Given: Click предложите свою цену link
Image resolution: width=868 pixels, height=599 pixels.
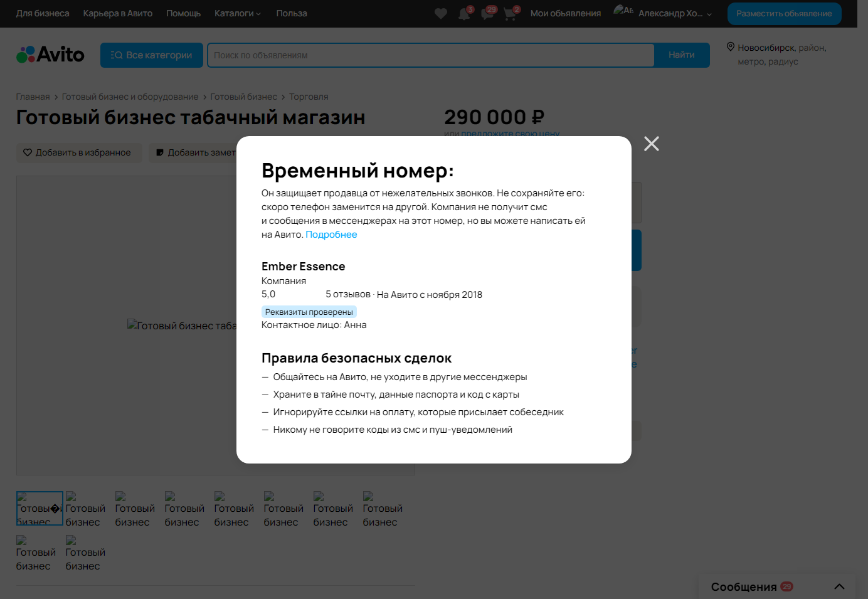Looking at the screenshot, I should pyautogui.click(x=510, y=134).
